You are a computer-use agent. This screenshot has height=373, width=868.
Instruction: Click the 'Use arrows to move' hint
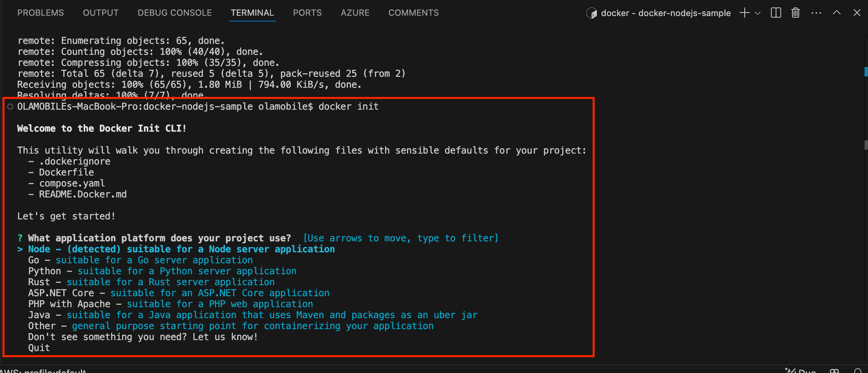click(401, 238)
